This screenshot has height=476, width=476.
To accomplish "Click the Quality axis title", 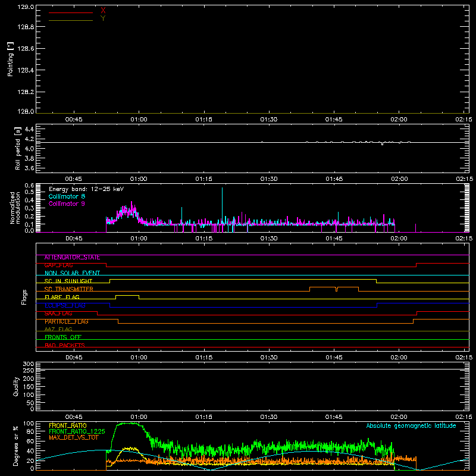I will click(16, 386).
